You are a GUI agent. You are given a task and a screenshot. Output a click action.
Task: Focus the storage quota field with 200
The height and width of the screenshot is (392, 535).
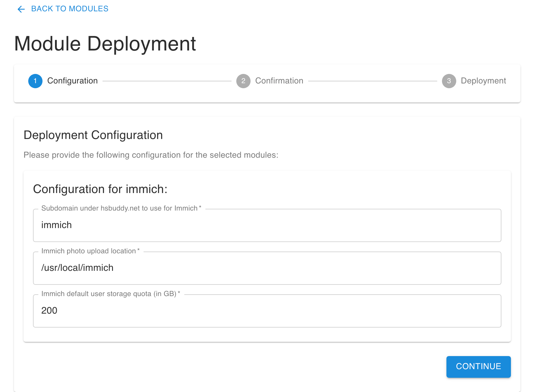pyautogui.click(x=267, y=311)
